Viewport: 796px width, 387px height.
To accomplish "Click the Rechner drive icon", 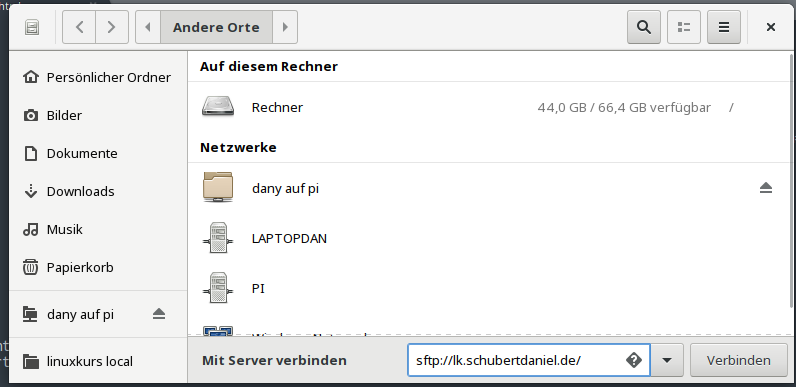I will coord(218,107).
